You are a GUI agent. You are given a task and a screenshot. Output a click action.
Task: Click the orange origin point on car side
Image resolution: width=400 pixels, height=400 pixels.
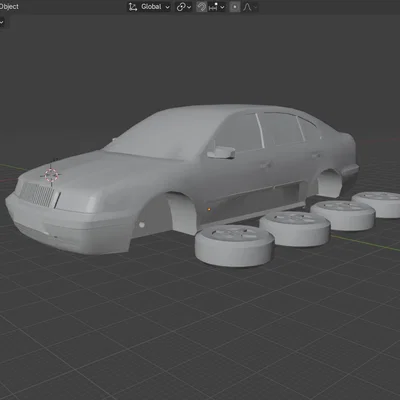tap(209, 209)
